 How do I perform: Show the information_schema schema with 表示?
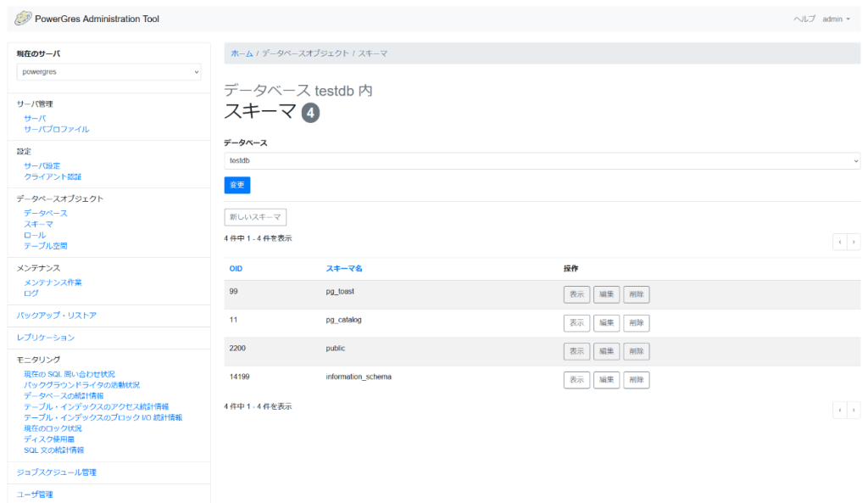tap(576, 380)
